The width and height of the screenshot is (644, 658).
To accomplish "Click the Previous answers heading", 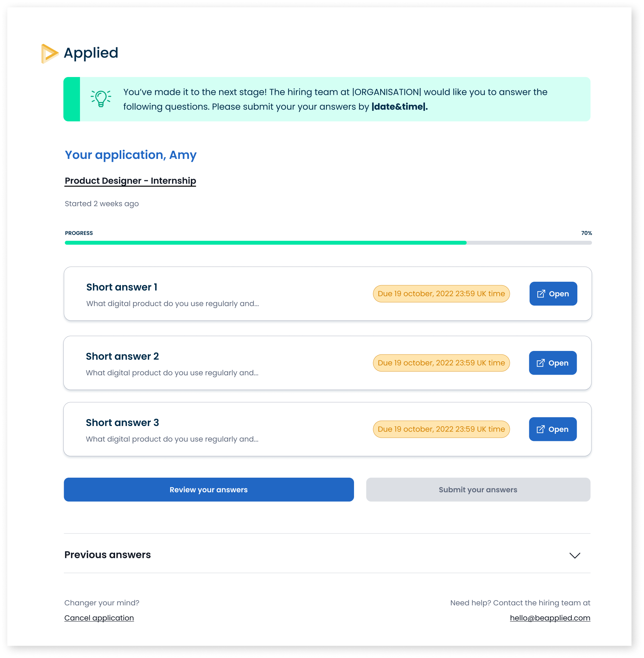I will coord(108,555).
